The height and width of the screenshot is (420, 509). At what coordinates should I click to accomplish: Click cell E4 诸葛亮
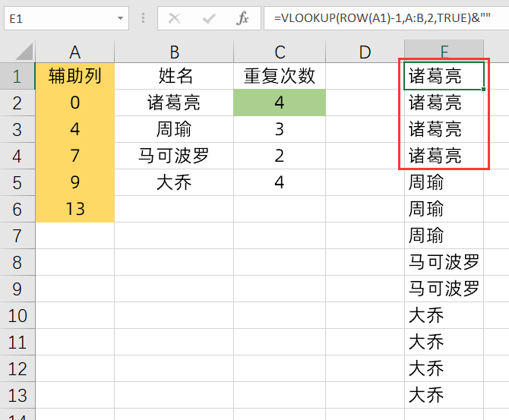click(444, 156)
